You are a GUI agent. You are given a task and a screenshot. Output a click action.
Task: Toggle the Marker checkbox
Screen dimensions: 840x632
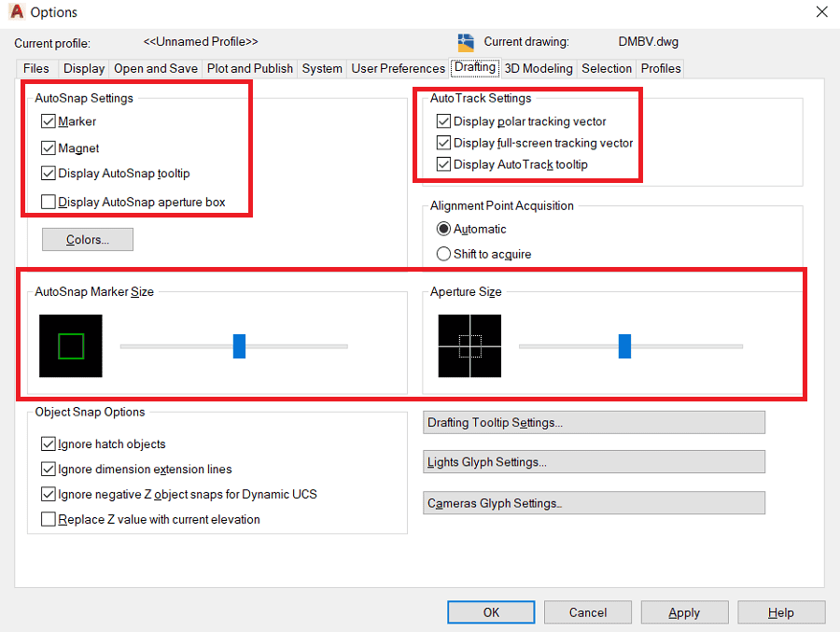49,121
